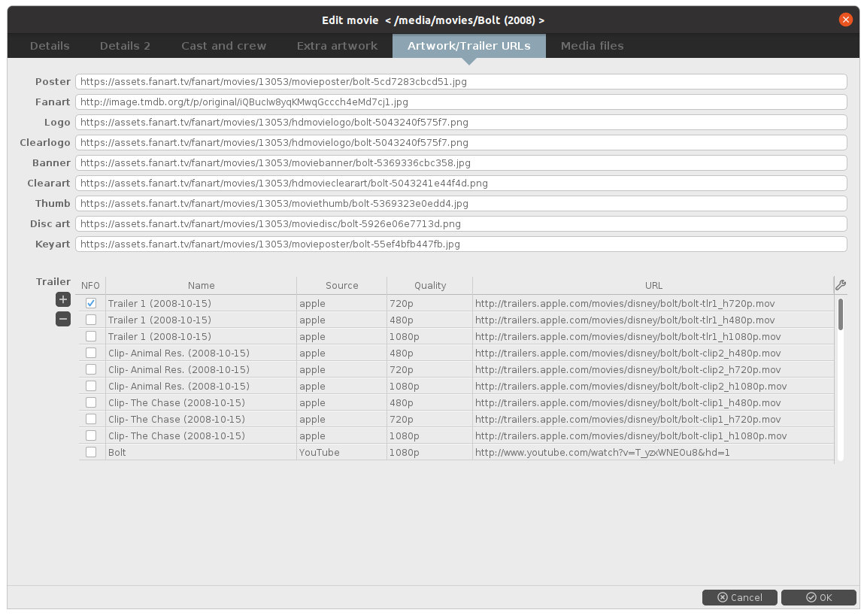This screenshot has height=616, width=867.
Task: Sort trailers by the Quality column header
Action: click(x=429, y=285)
